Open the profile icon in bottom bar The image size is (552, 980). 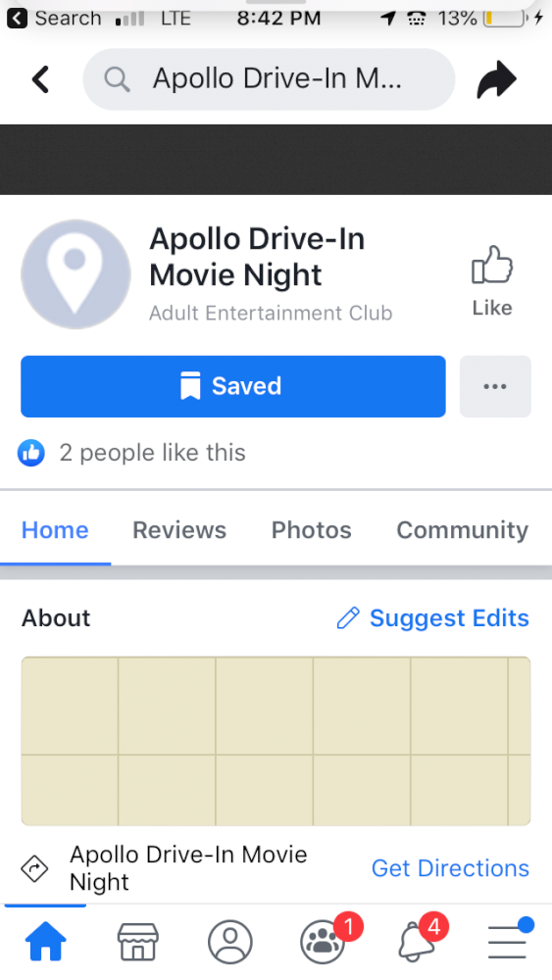coord(230,941)
